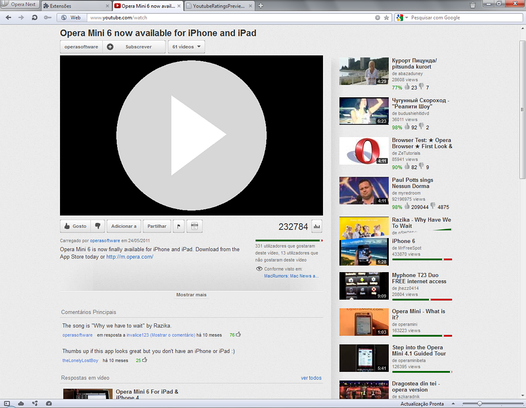Open Step into the Opera Mini 4.1 Guided Tour
Viewport: 526px width, 408px height.
[419, 350]
